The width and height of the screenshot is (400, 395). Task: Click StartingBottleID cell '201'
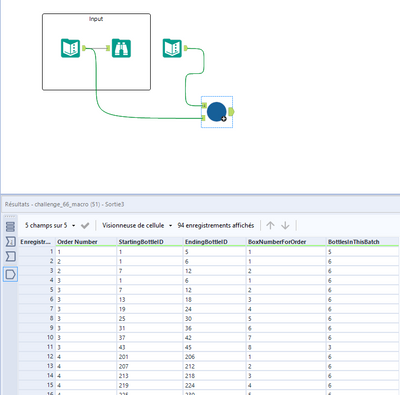click(x=150, y=357)
